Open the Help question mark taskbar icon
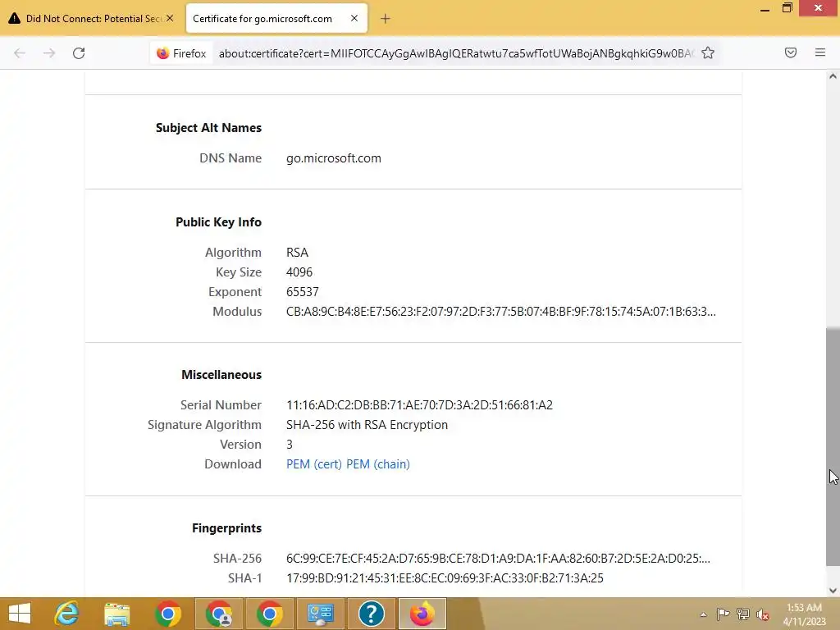 pos(372,614)
